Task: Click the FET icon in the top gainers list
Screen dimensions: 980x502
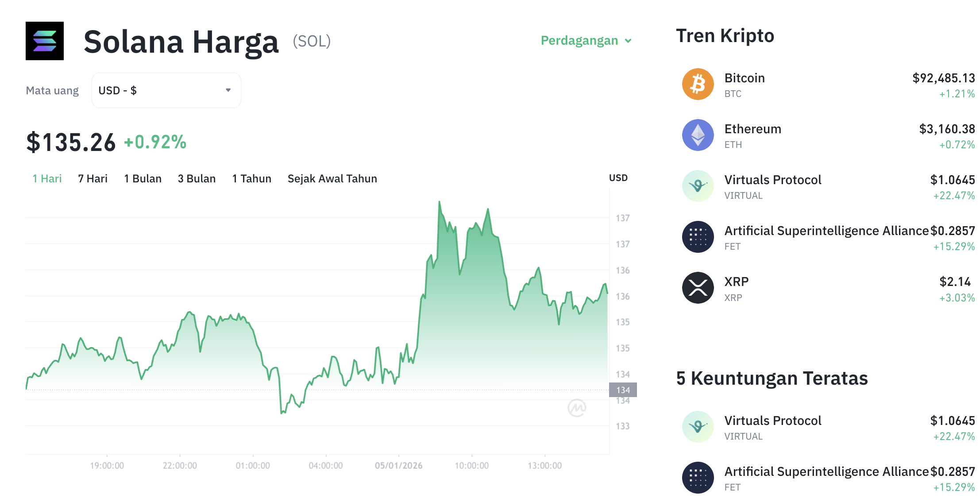Action: [698, 478]
